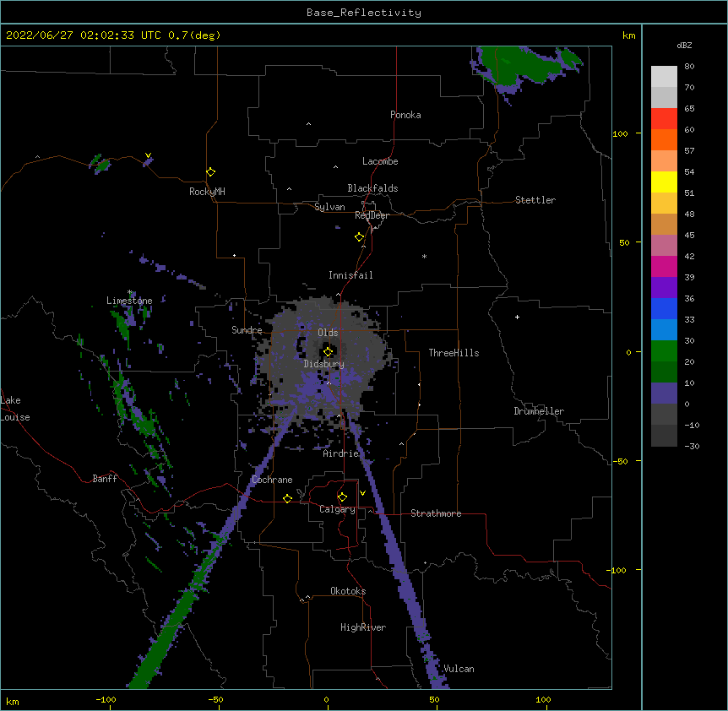Click the white asterisk marker east of Innisfail
This screenshot has width=728, height=711.
tap(424, 257)
